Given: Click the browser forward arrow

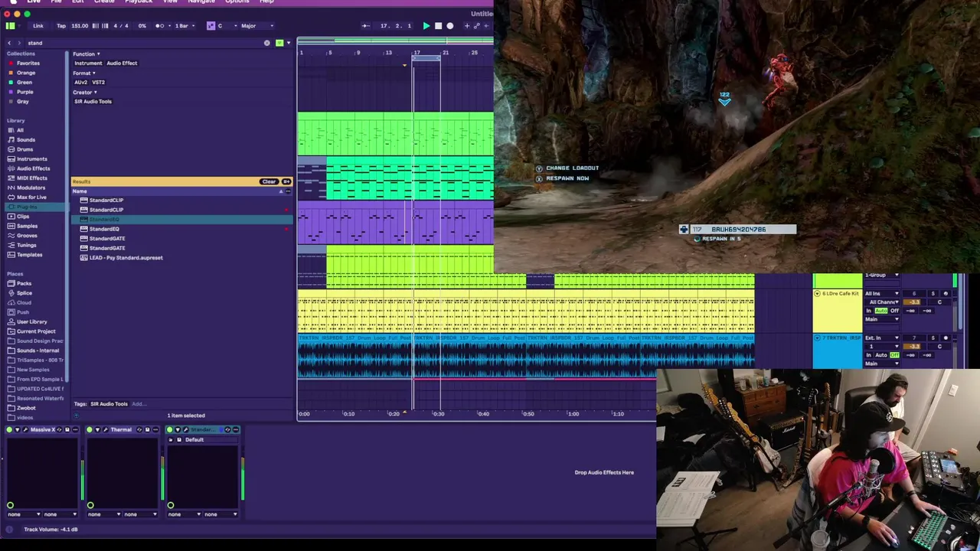Looking at the screenshot, I should coord(20,43).
